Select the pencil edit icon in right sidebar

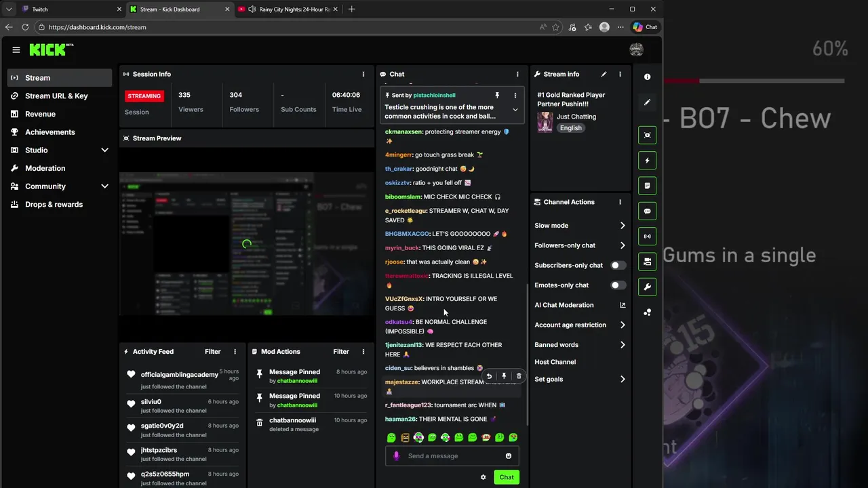pyautogui.click(x=647, y=102)
